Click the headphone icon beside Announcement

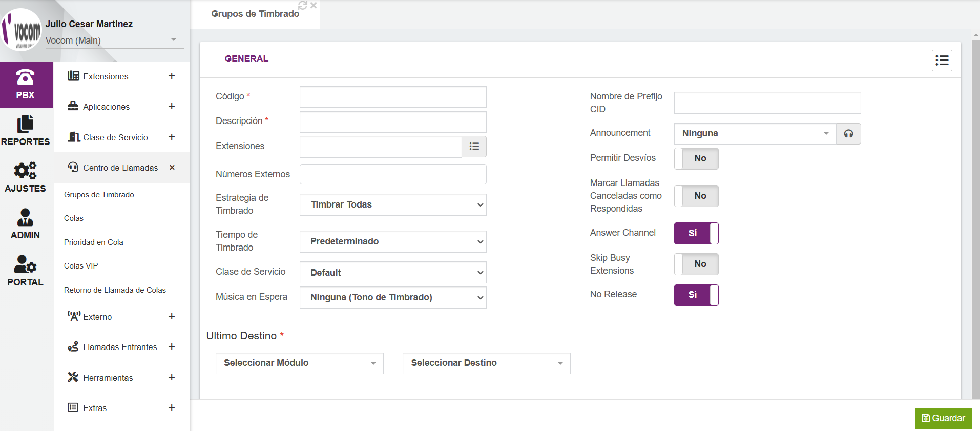pos(848,134)
